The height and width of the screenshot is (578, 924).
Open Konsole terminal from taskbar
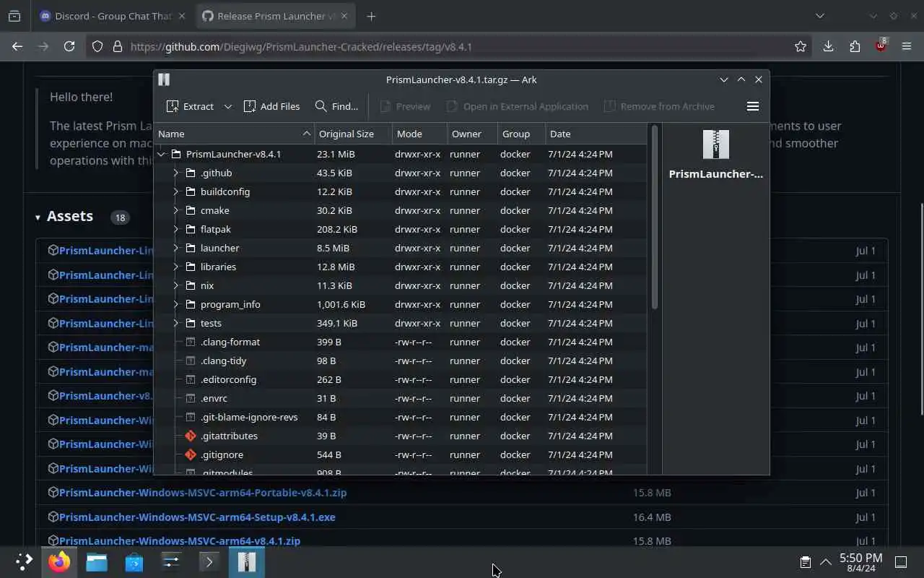209,562
